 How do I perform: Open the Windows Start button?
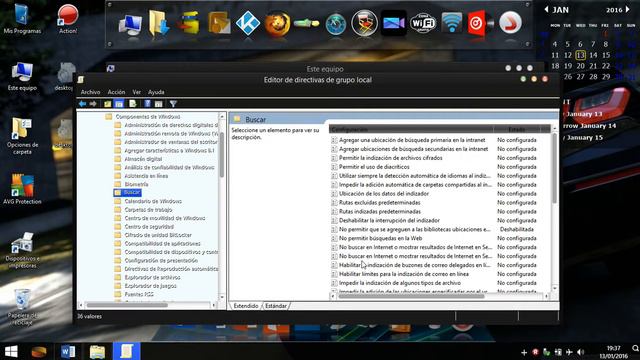11,352
